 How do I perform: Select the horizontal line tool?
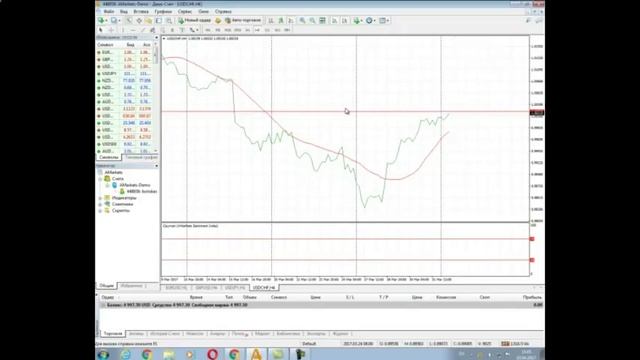[x=133, y=30]
